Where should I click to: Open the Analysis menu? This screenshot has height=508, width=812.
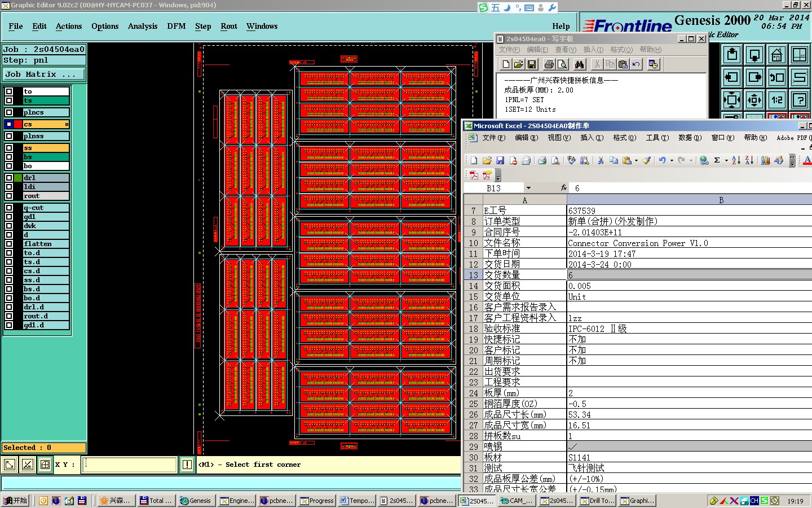[143, 27]
